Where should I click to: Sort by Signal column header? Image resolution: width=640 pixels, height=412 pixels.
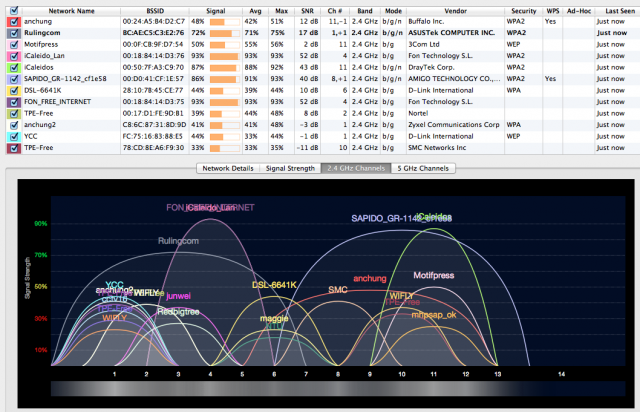click(x=216, y=11)
